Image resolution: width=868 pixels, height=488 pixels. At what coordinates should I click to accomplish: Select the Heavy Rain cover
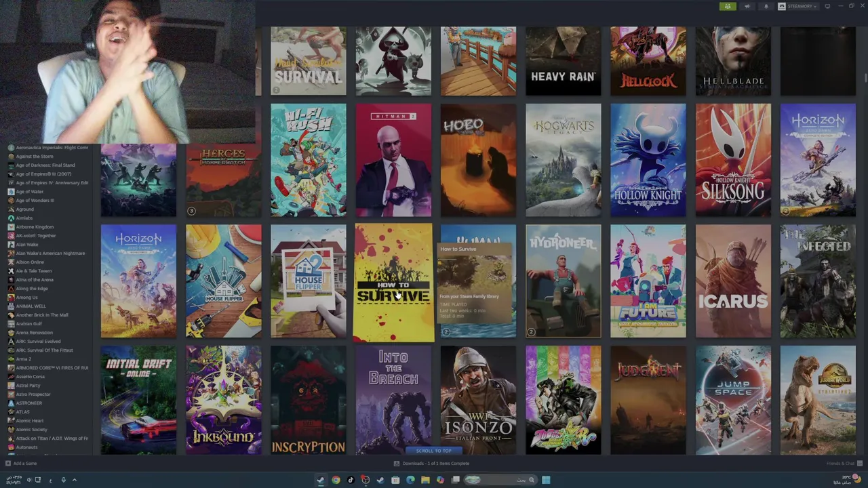coord(563,61)
